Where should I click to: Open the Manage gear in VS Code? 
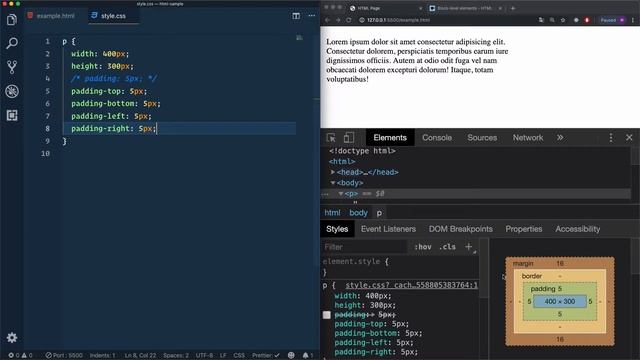point(12,338)
